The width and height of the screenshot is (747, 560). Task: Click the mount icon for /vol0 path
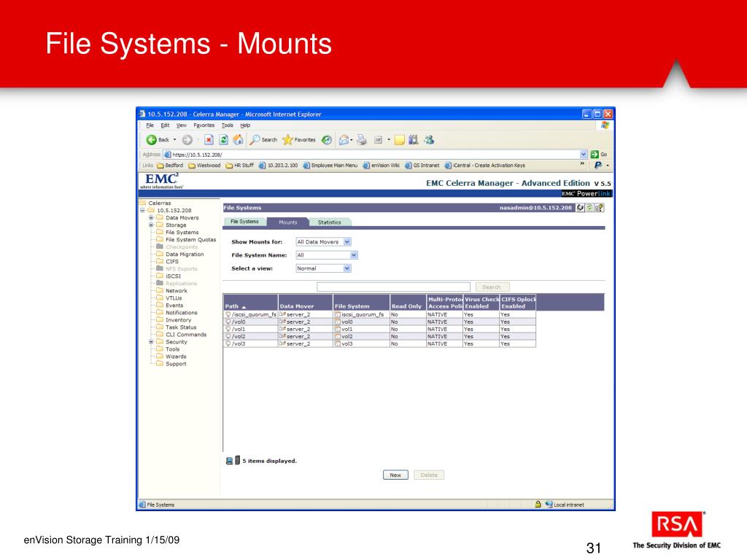pyautogui.click(x=228, y=322)
